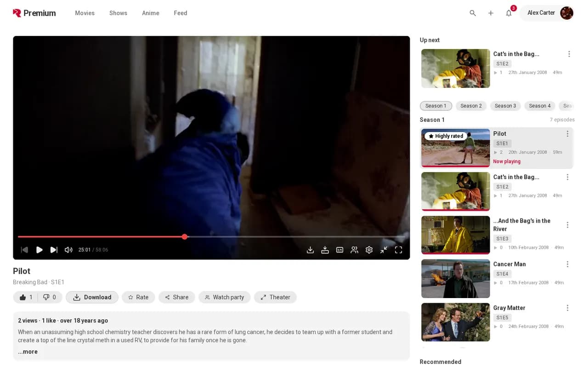
Task: Switch to Season 4
Action: [540, 106]
